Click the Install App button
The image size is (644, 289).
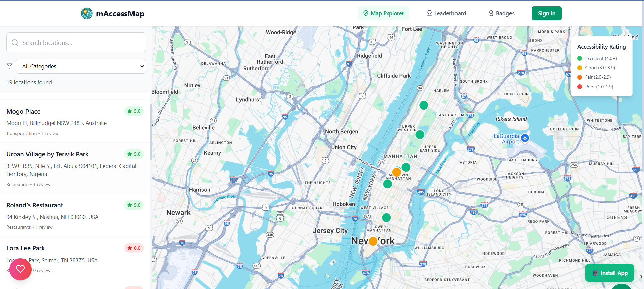(x=609, y=273)
